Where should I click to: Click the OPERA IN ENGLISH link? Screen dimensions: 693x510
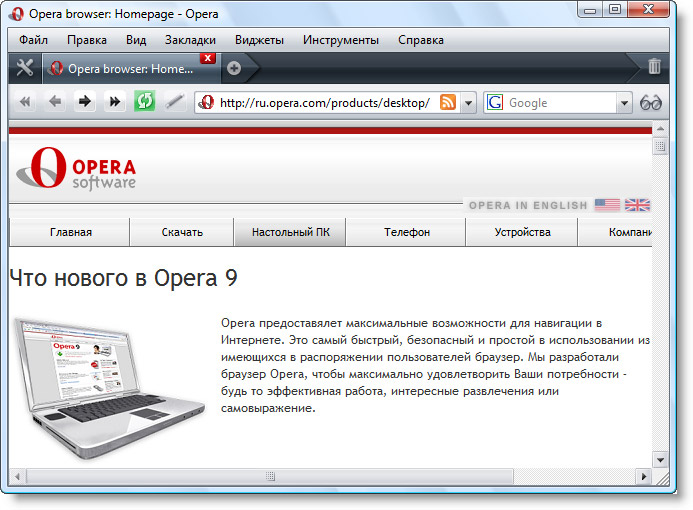(x=528, y=206)
